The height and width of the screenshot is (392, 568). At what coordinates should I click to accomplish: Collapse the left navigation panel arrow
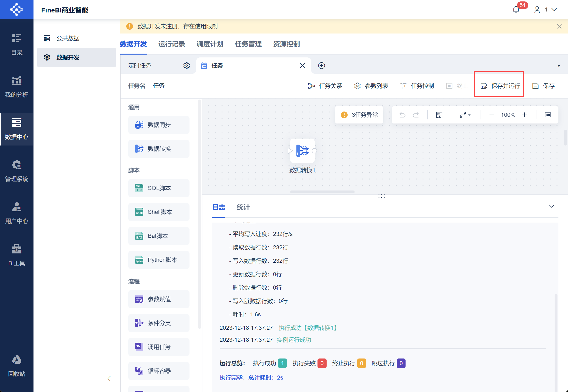point(109,379)
